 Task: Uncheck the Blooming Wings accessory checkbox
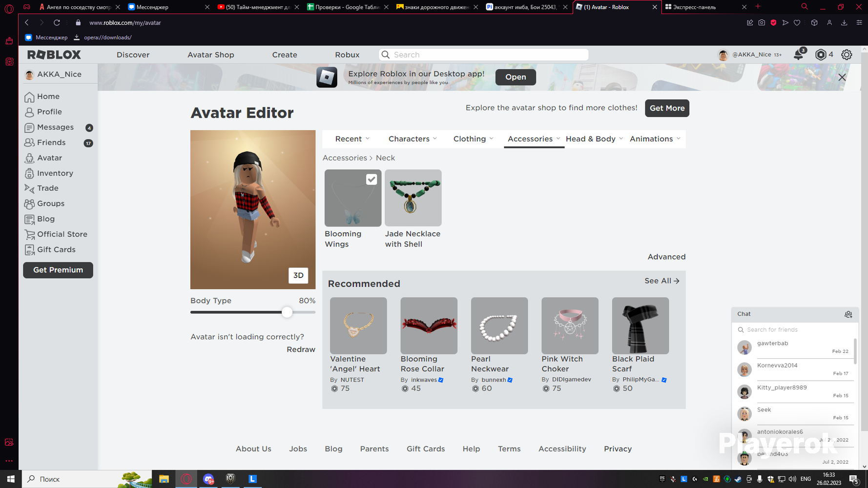pyautogui.click(x=372, y=180)
